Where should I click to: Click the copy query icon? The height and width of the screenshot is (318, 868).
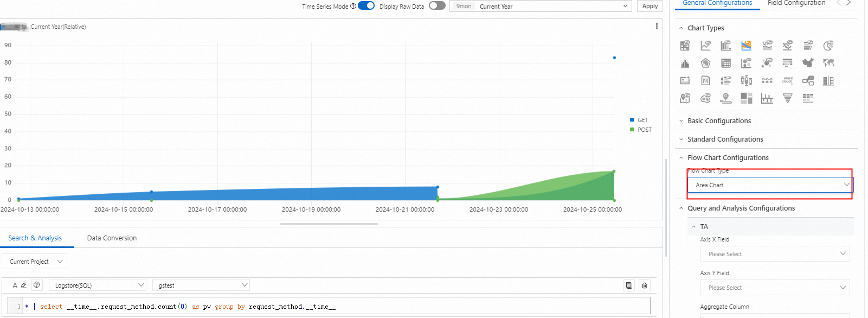[x=629, y=285]
